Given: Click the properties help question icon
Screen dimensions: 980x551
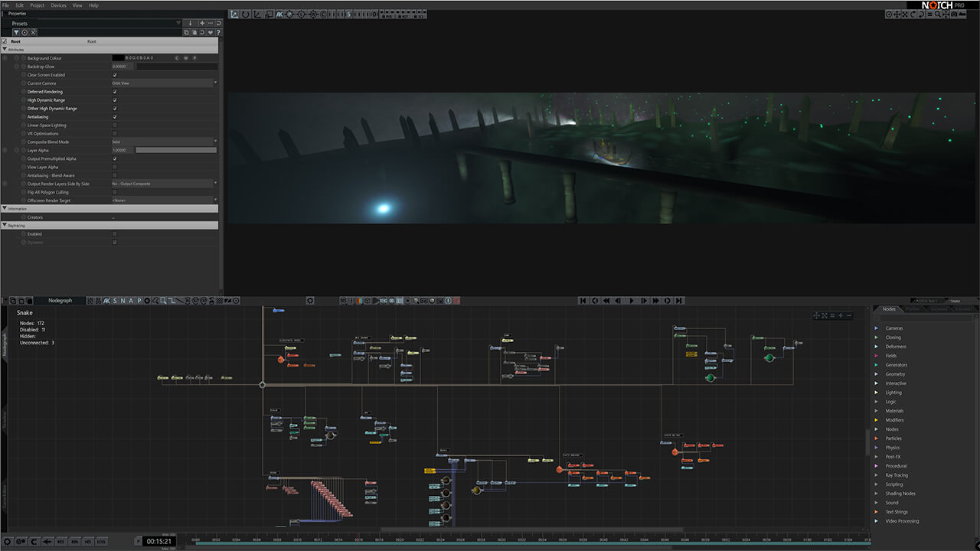Looking at the screenshot, I should [218, 32].
